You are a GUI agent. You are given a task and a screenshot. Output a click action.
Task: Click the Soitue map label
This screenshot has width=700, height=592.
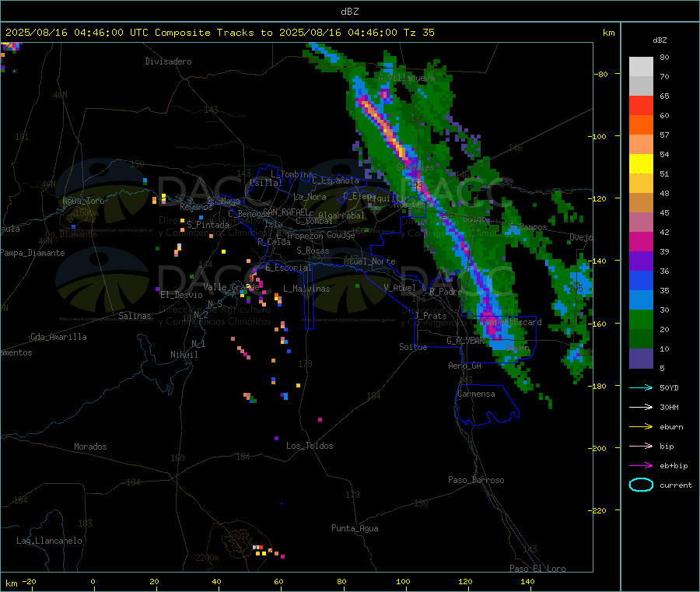pos(413,347)
